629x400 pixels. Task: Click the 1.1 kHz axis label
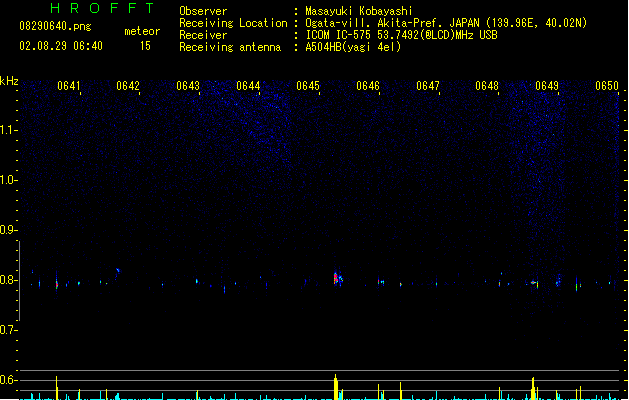click(x=9, y=130)
